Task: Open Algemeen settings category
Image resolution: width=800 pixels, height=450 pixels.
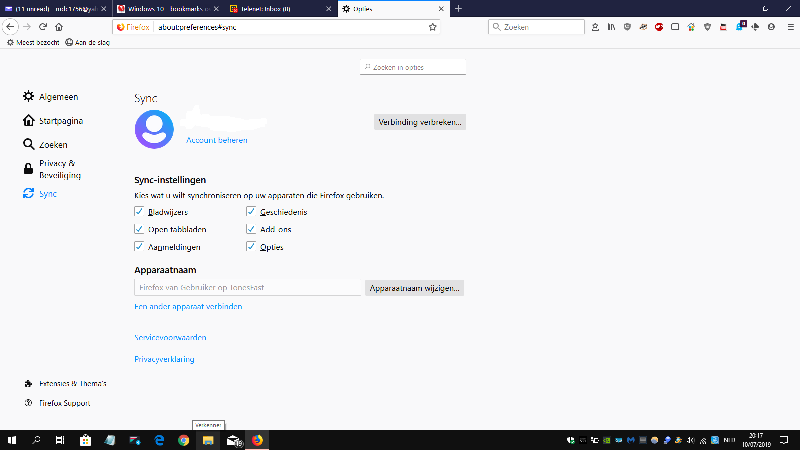Action: point(51,96)
